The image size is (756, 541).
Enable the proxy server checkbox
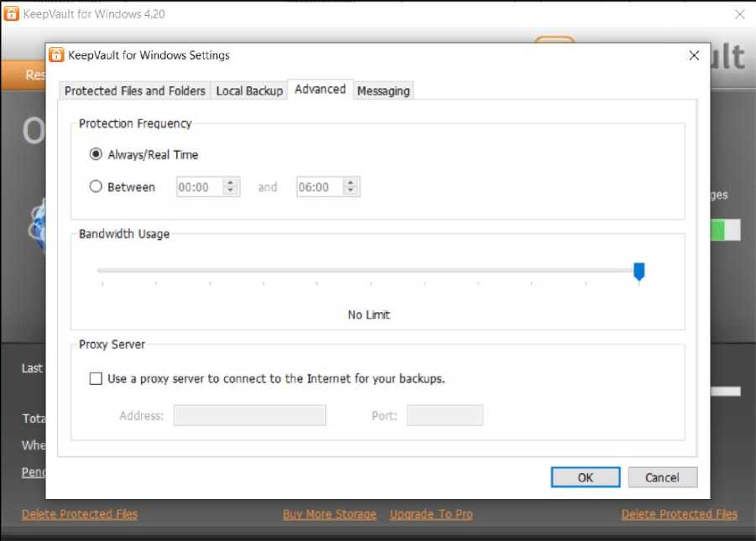(x=96, y=378)
